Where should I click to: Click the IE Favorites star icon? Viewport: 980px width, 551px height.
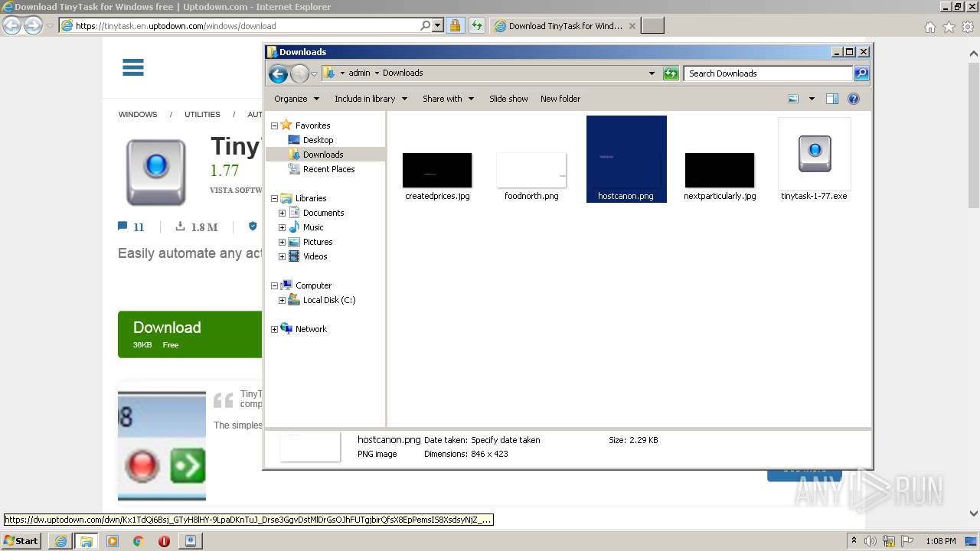point(949,27)
